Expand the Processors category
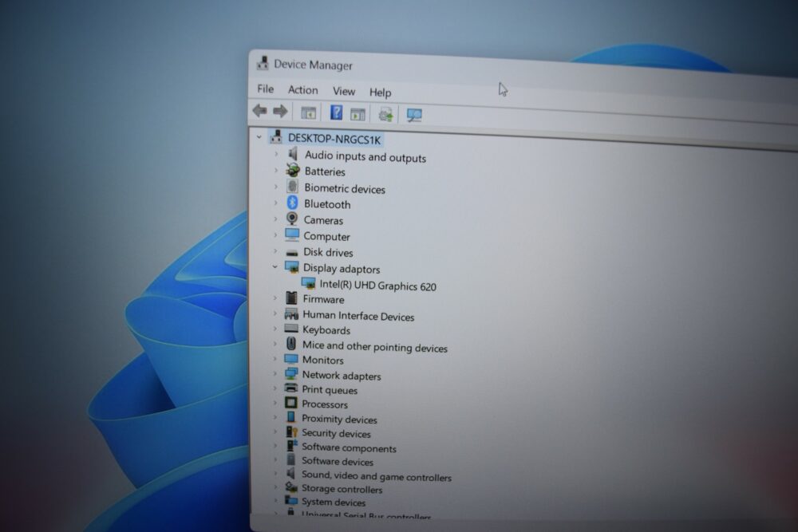Screen dimensions: 798x532 point(275,403)
